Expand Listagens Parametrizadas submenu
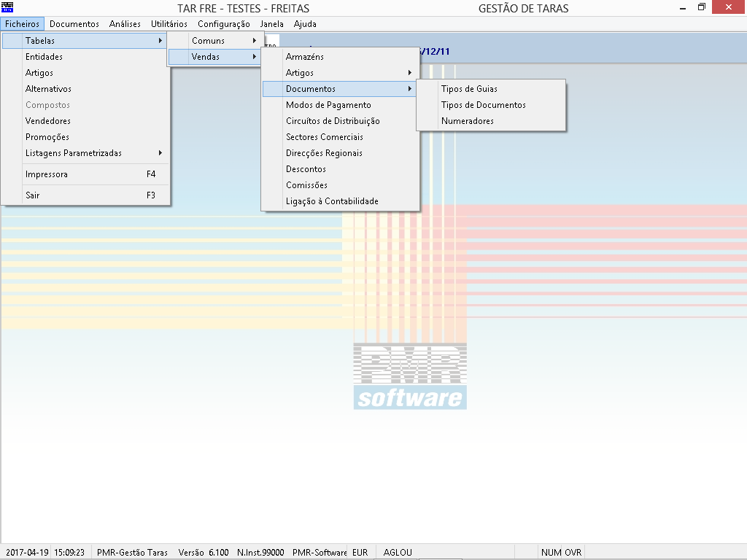 coord(85,153)
